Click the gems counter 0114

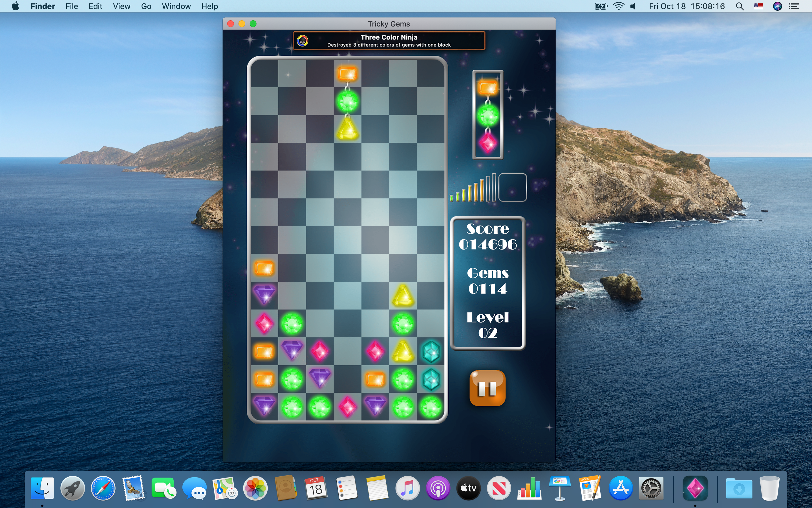(x=487, y=289)
